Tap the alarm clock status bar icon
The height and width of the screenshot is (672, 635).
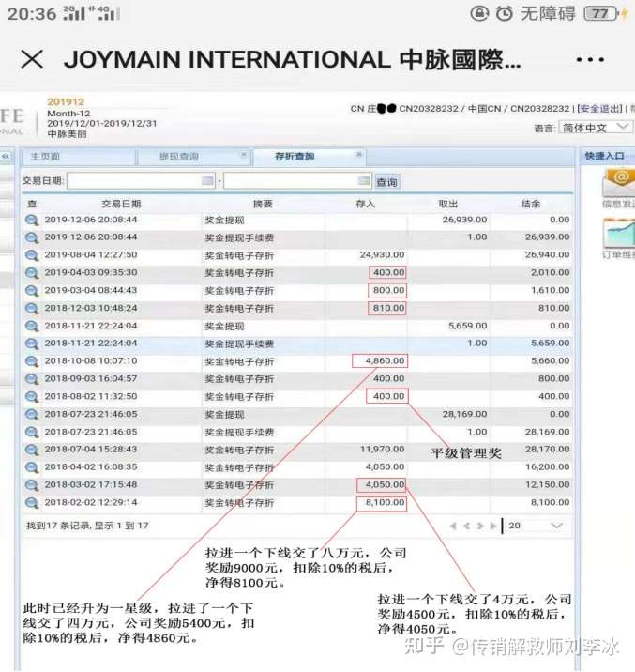click(x=504, y=14)
